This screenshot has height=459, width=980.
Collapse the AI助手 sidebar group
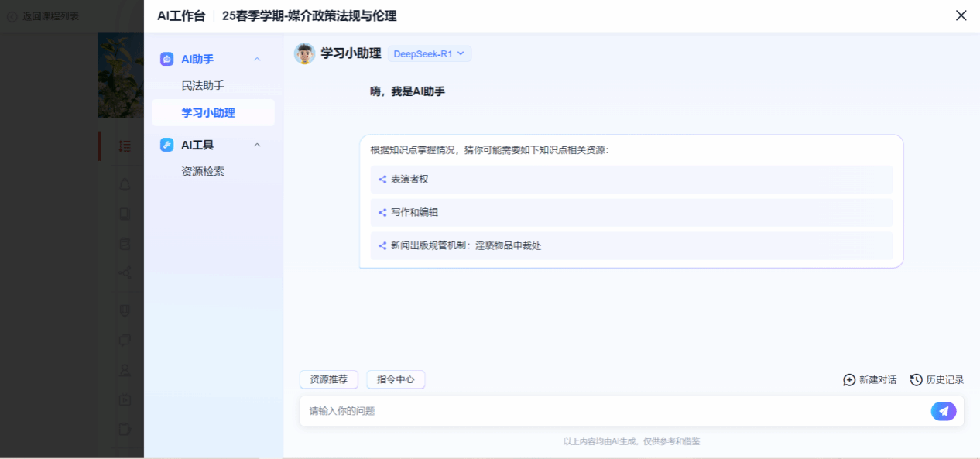point(258,59)
